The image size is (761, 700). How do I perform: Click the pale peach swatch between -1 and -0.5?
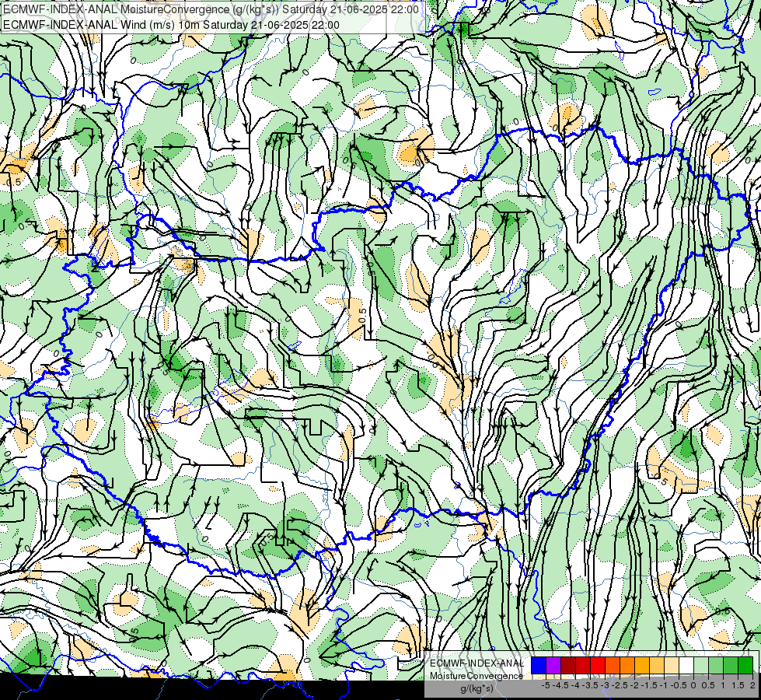point(672,666)
